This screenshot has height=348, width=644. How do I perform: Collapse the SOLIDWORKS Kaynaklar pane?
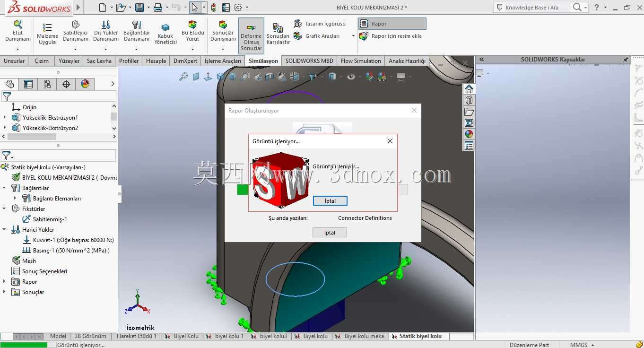482,60
